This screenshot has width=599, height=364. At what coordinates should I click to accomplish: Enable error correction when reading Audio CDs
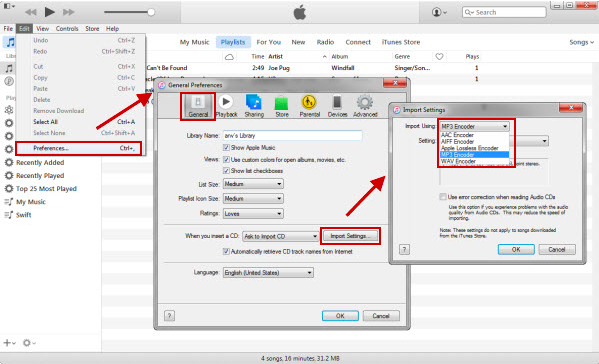pos(443,197)
